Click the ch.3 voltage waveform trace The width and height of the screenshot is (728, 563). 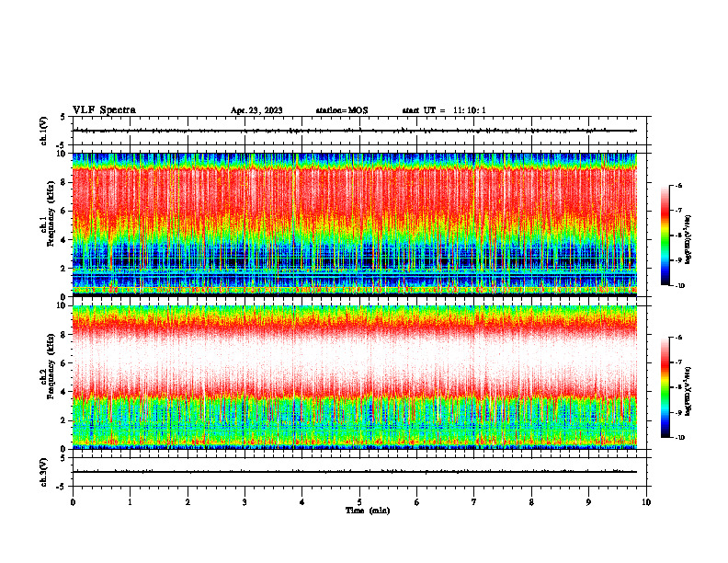click(x=355, y=472)
